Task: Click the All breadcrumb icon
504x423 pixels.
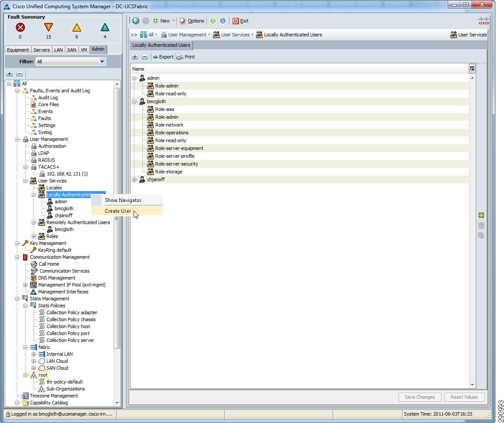Action: tap(144, 35)
